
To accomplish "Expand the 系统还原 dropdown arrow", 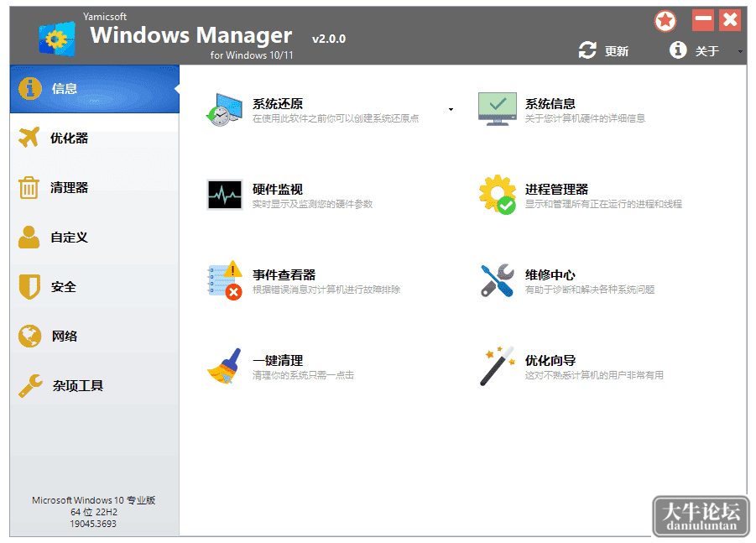I will pos(451,109).
